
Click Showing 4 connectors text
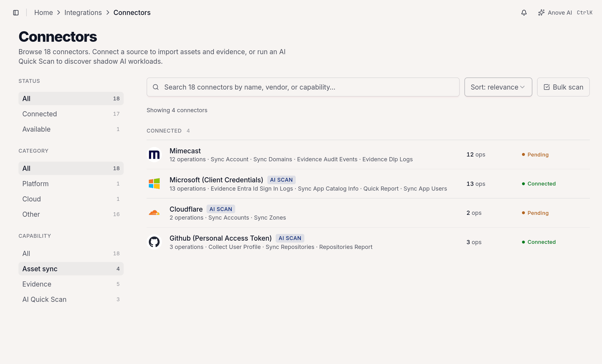(x=177, y=110)
